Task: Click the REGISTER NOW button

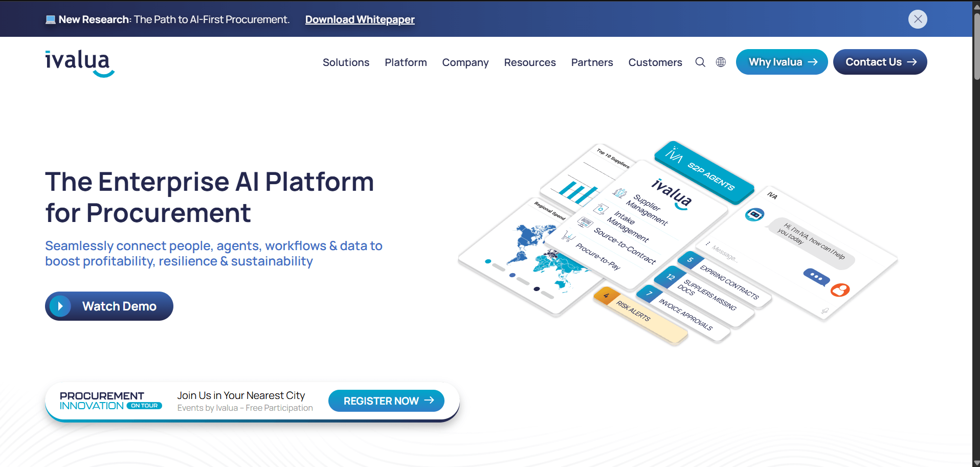Action: click(x=386, y=401)
